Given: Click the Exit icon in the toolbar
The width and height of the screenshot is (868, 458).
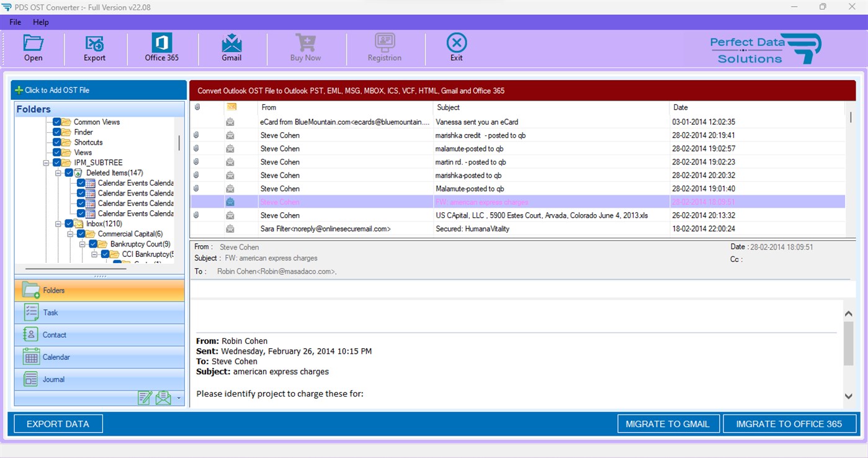Looking at the screenshot, I should coord(456,48).
